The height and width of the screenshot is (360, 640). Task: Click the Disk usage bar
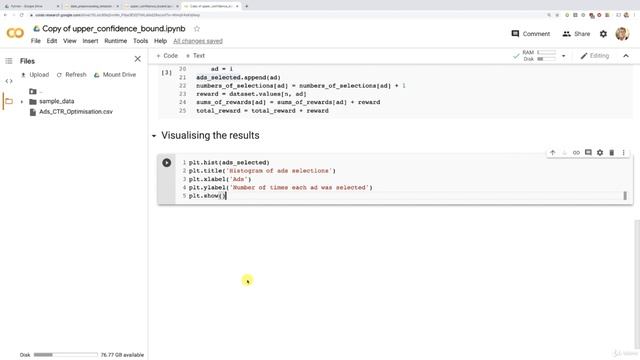[66, 355]
